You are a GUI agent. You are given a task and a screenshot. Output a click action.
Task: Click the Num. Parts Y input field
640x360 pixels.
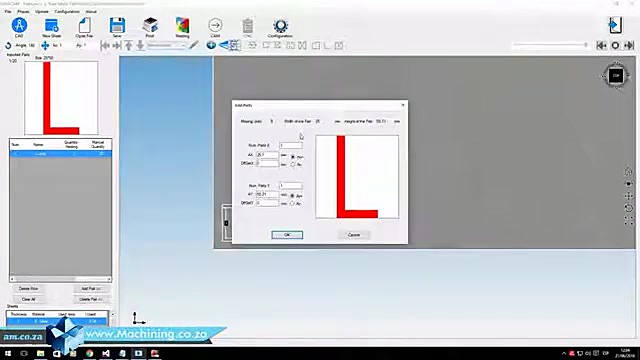[x=291, y=186]
